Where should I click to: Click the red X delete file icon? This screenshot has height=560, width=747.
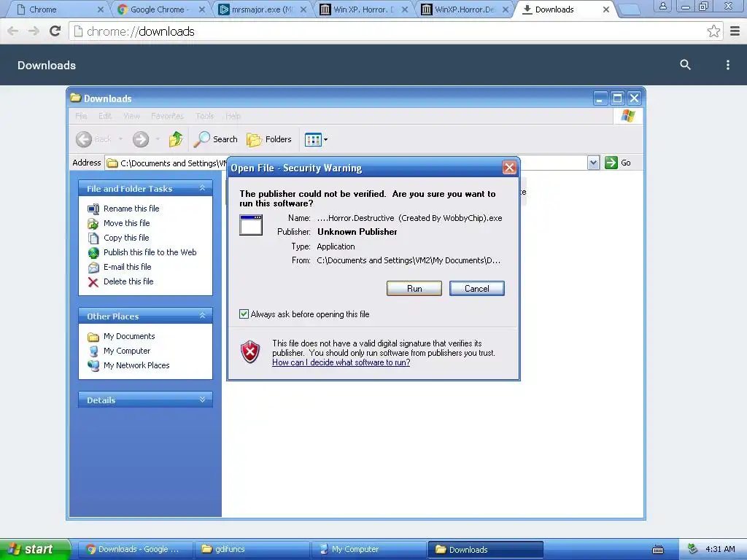[93, 282]
